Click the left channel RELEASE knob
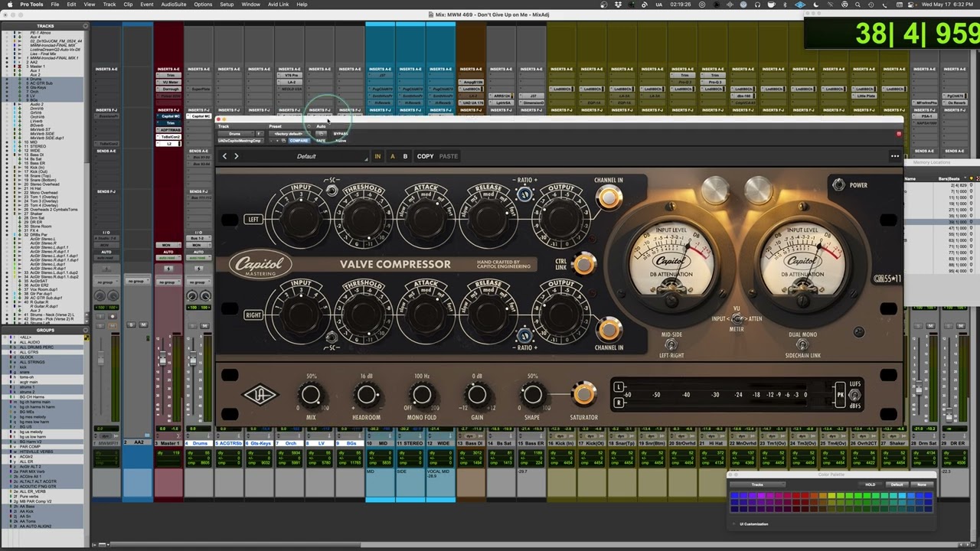Viewport: 980px width, 551px height. pyautogui.click(x=488, y=219)
